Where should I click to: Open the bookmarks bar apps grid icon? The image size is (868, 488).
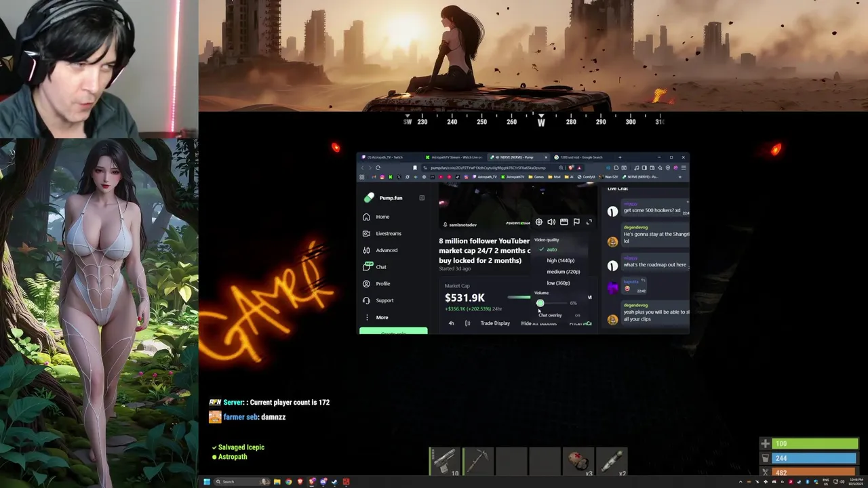361,177
